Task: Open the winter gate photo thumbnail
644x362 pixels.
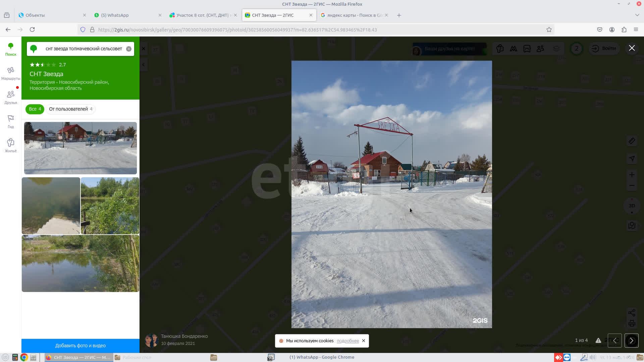Action: tap(80, 148)
